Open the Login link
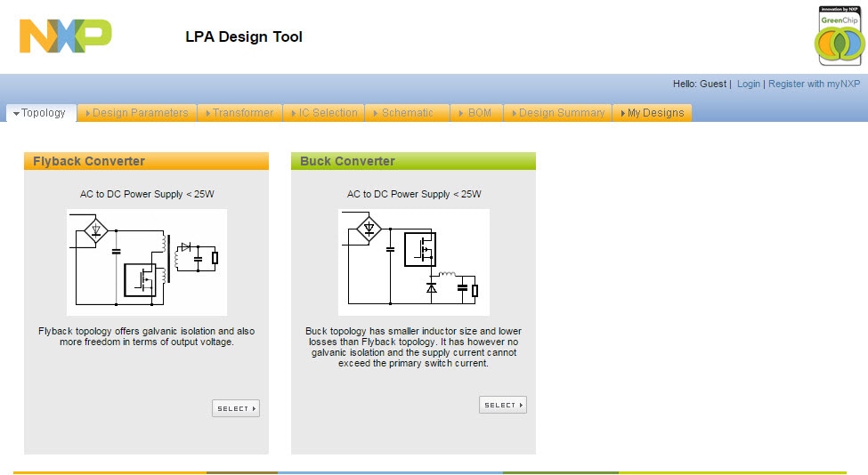The height and width of the screenshot is (475, 868). (749, 84)
